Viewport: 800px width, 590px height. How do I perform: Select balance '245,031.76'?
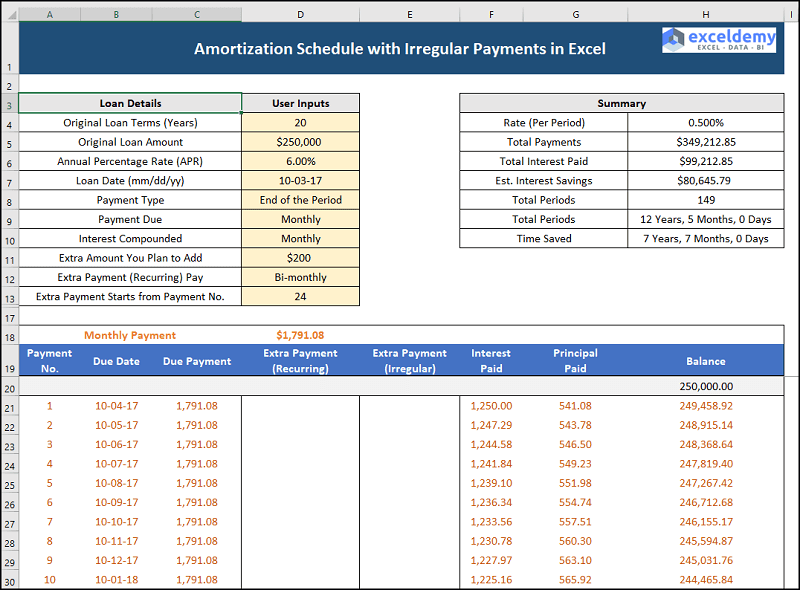(706, 560)
